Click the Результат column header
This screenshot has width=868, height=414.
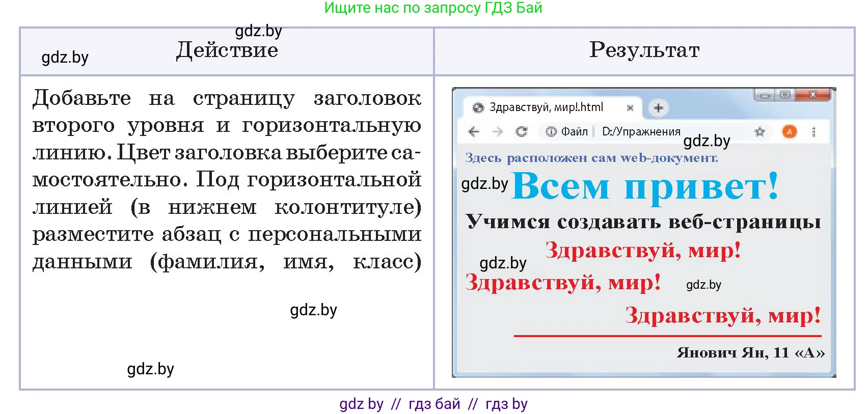pos(644,50)
